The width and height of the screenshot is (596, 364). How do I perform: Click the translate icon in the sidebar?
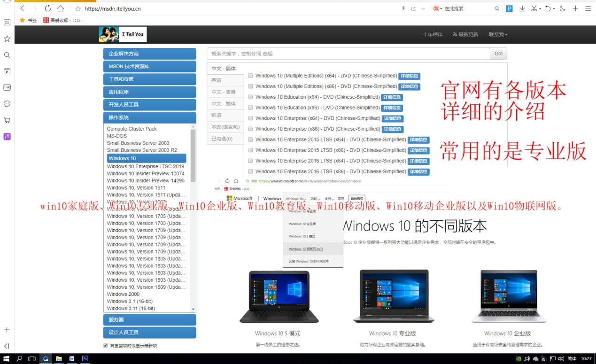(6, 137)
